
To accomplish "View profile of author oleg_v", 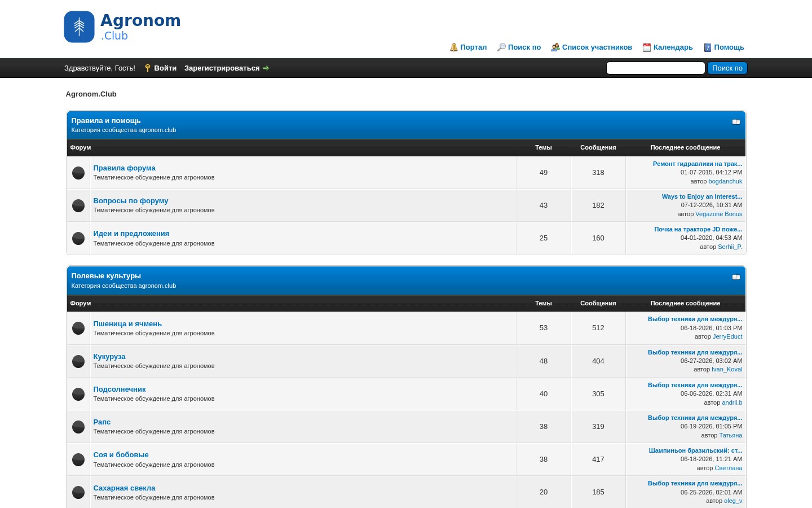I will click(x=733, y=501).
